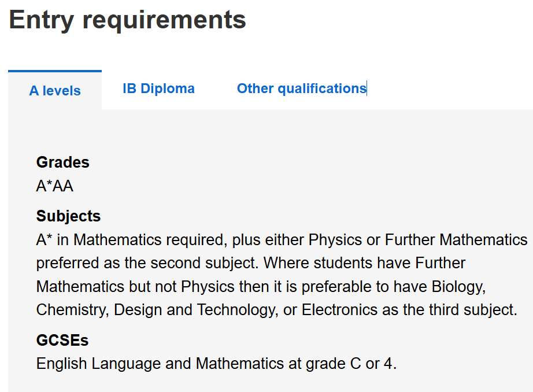Click the word "Chemistry" in Subjects text

(x=72, y=310)
